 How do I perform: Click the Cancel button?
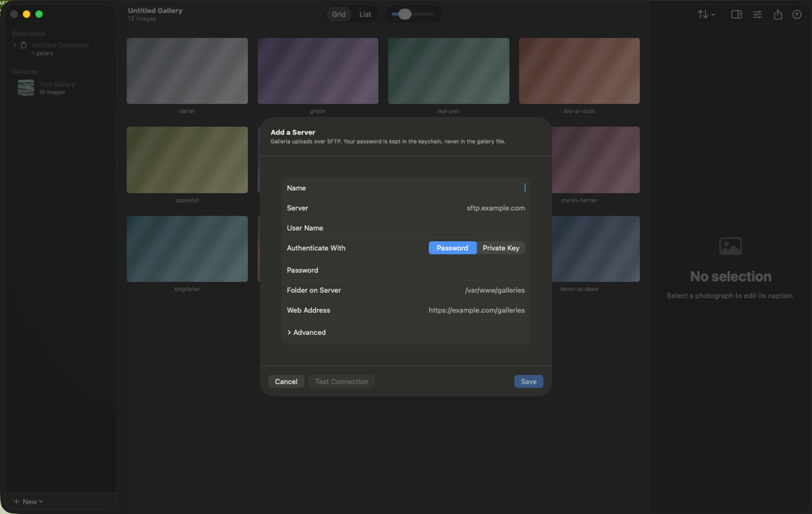286,381
